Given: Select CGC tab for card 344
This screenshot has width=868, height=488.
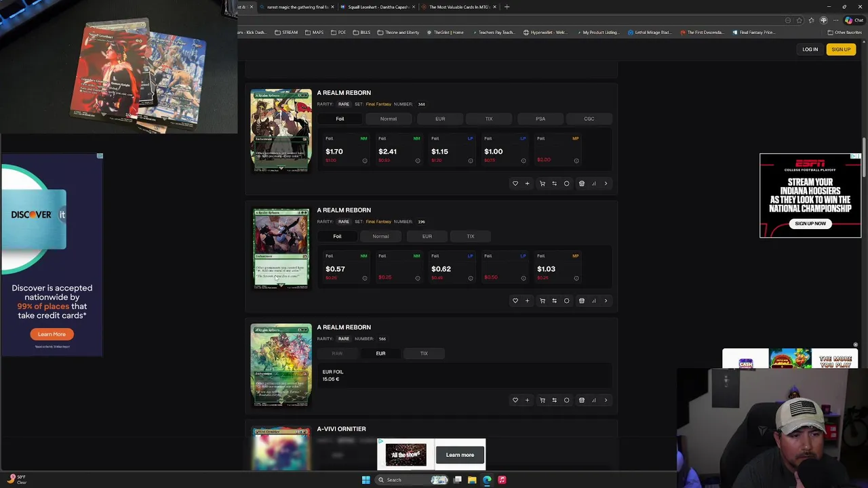Looking at the screenshot, I should pos(589,119).
